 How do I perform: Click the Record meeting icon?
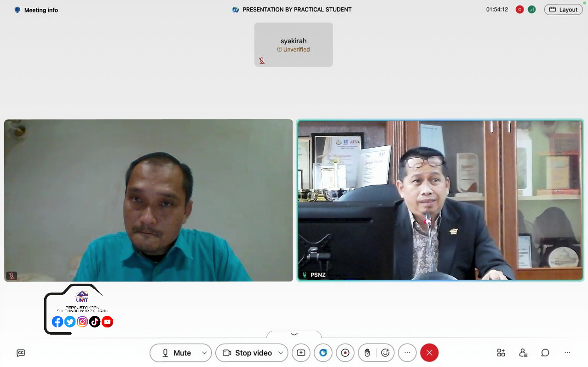tap(345, 353)
